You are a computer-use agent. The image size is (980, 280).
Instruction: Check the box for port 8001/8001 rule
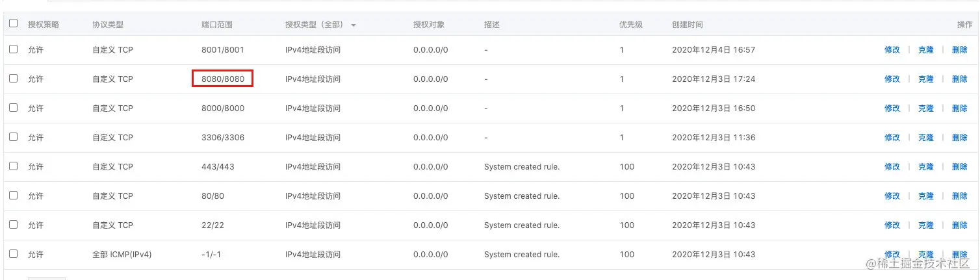pos(13,49)
